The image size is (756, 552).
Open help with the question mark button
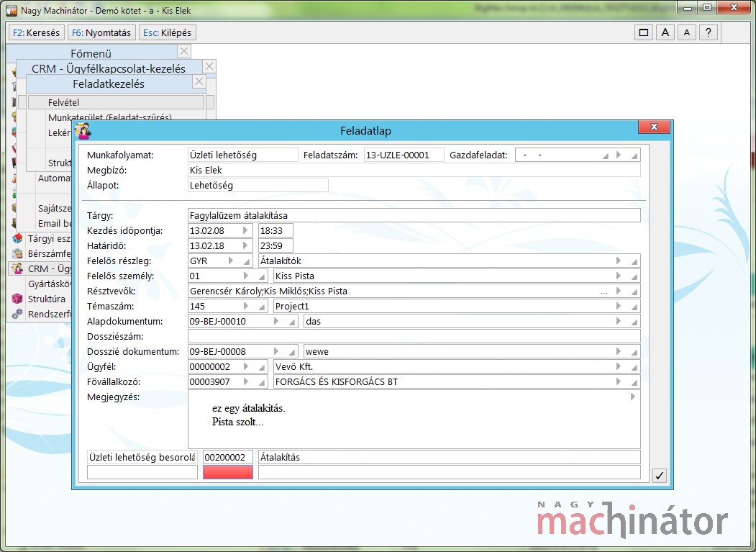coord(708,33)
